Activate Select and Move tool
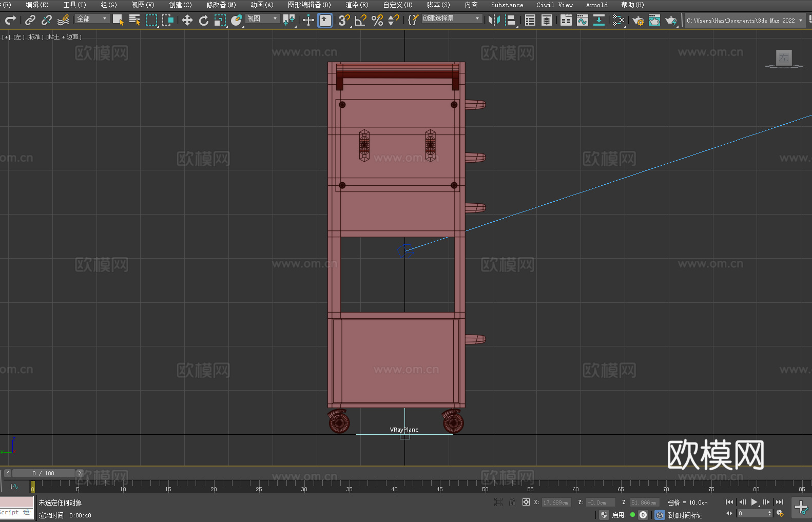812x522 pixels. click(x=187, y=20)
